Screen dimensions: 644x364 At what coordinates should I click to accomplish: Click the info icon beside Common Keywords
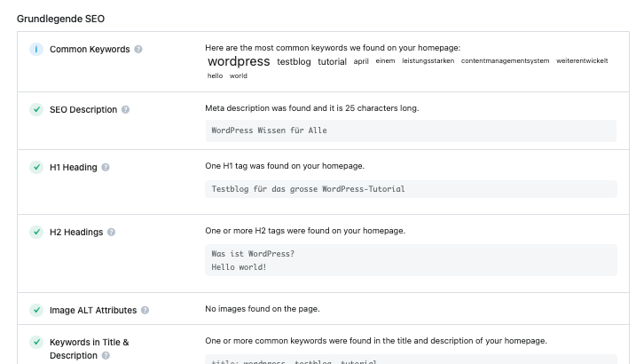36,50
